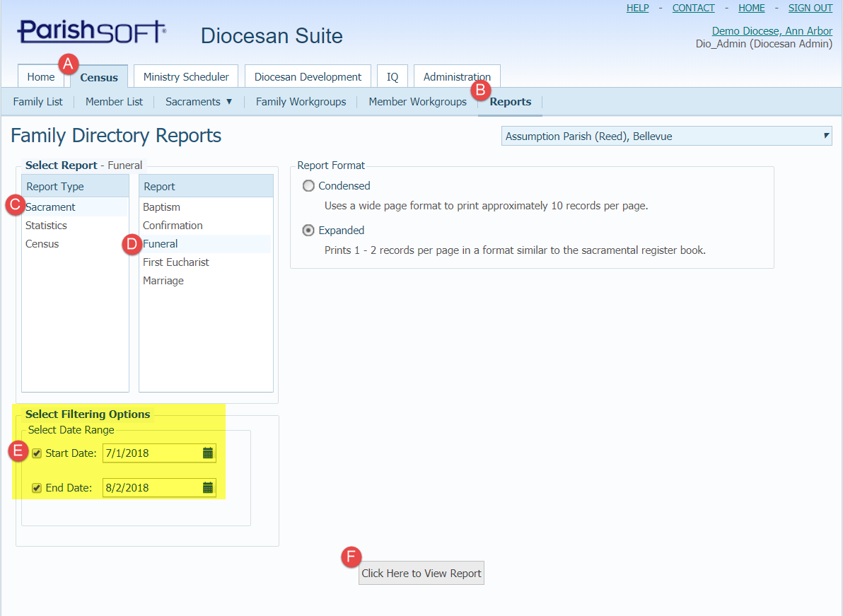The height and width of the screenshot is (616, 843).
Task: Open the Ministry Scheduler tab
Action: coord(186,77)
